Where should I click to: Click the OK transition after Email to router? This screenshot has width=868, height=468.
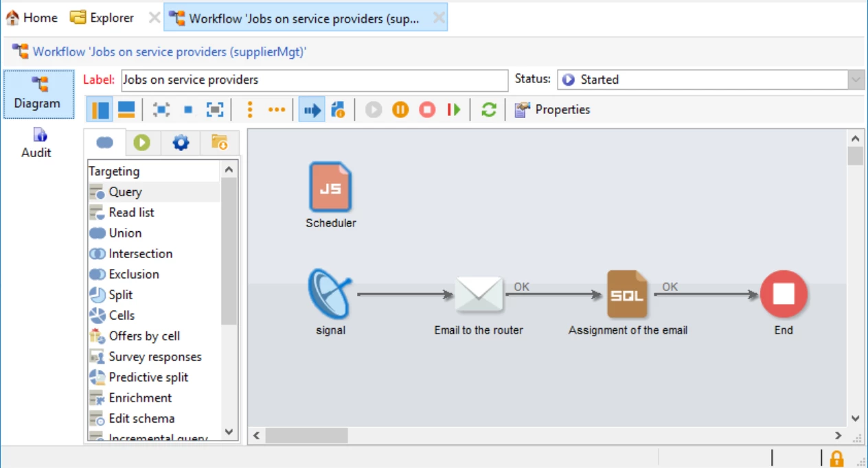pyautogui.click(x=522, y=287)
